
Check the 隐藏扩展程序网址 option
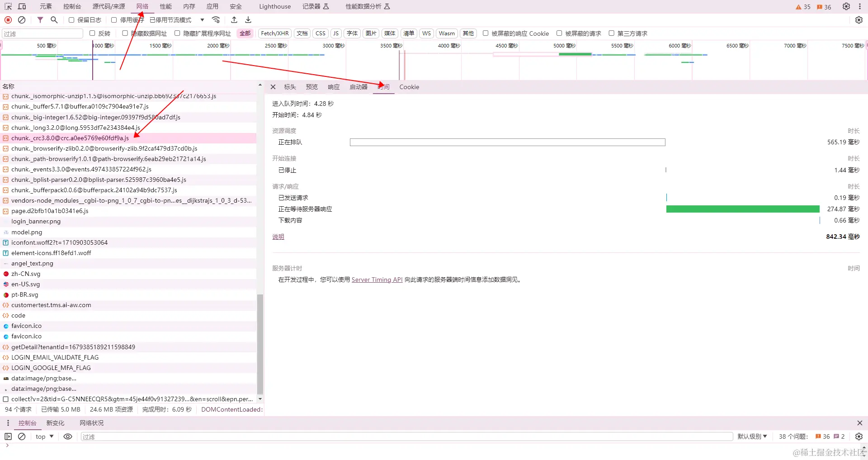pos(177,33)
